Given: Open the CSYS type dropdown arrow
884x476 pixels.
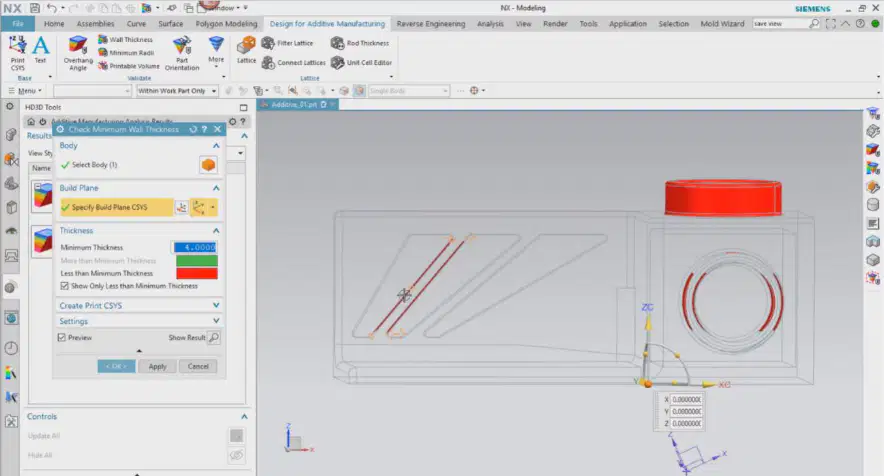Looking at the screenshot, I should click(213, 208).
